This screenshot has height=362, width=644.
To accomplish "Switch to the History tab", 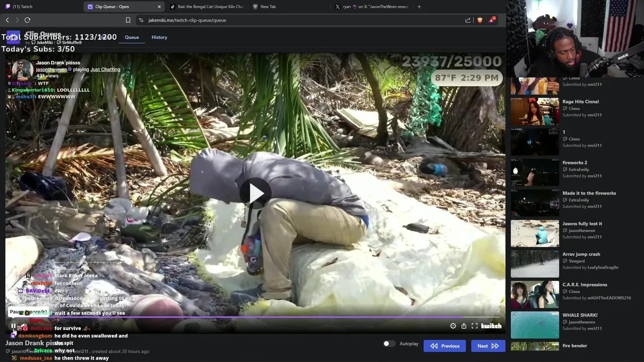I will (x=159, y=37).
